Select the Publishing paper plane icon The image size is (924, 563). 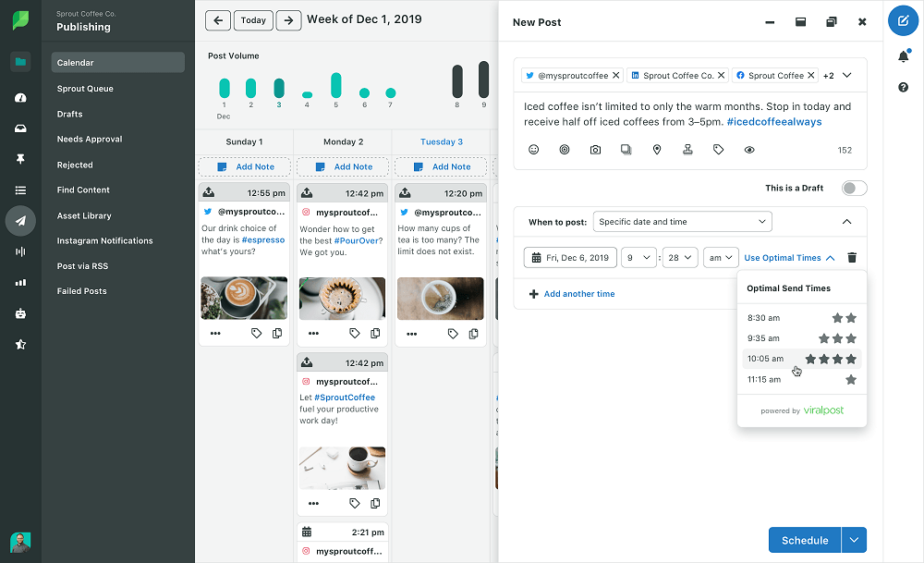pos(20,220)
